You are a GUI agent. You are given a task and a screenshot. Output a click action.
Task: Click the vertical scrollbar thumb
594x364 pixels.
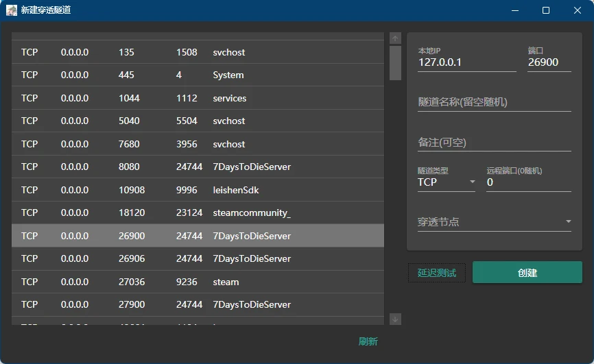395,63
